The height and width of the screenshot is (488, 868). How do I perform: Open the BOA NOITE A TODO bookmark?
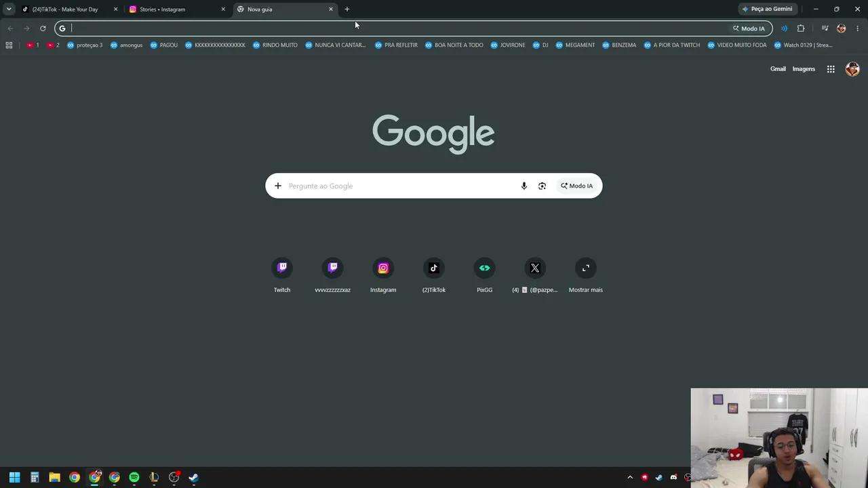(x=454, y=45)
